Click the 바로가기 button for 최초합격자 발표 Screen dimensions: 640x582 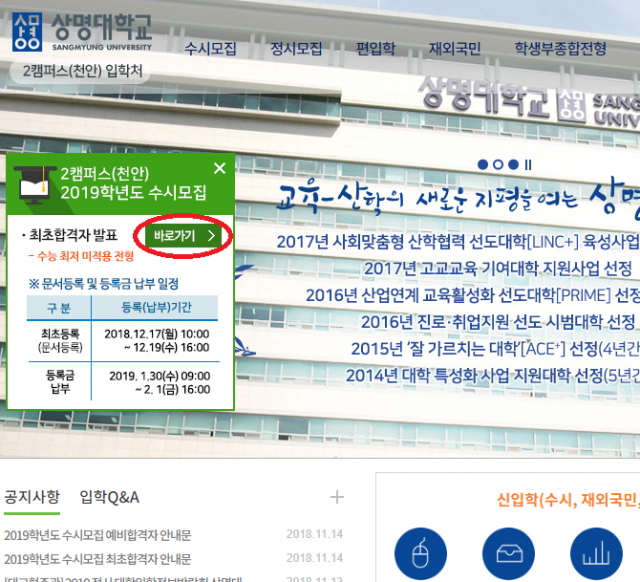click(x=184, y=235)
